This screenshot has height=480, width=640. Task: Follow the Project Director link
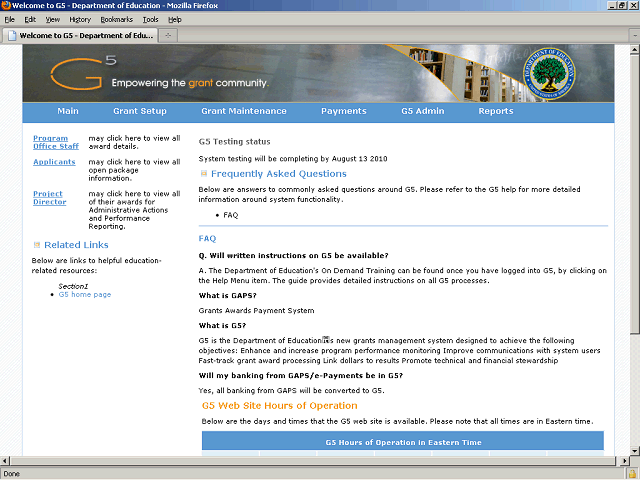[x=49, y=198]
